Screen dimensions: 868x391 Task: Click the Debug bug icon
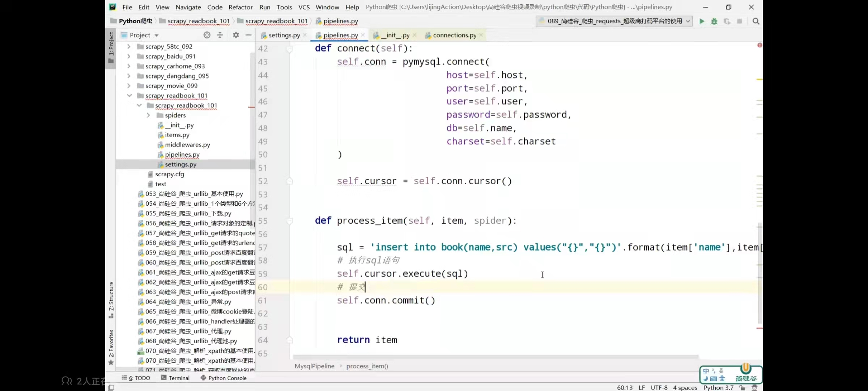click(x=714, y=21)
